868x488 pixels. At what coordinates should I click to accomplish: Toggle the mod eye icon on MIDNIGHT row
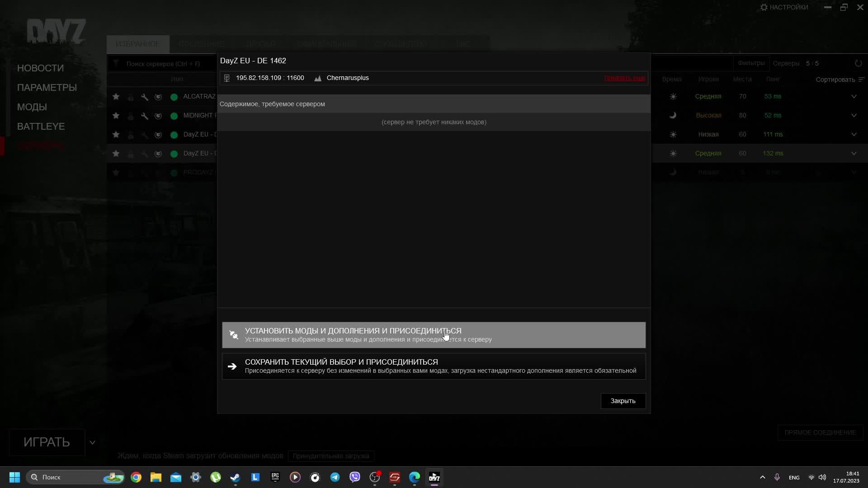point(158,116)
